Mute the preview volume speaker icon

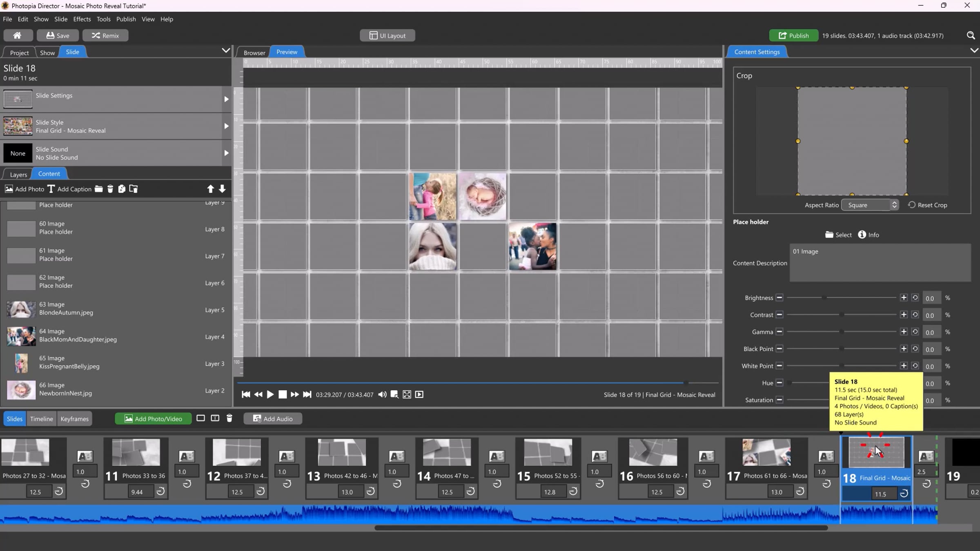coord(382,394)
